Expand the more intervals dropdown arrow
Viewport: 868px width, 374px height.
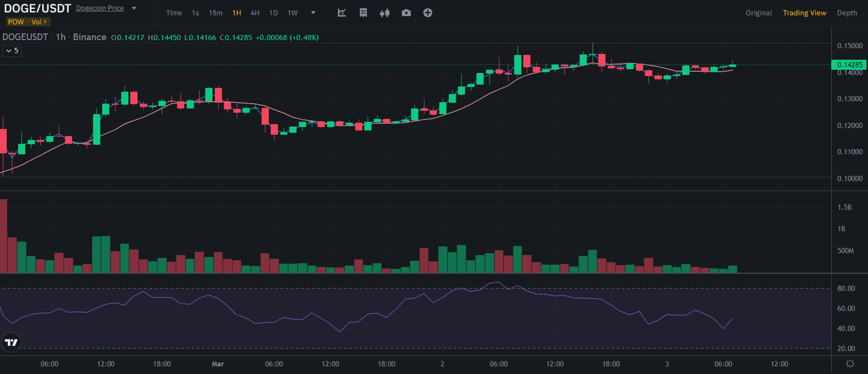point(313,13)
